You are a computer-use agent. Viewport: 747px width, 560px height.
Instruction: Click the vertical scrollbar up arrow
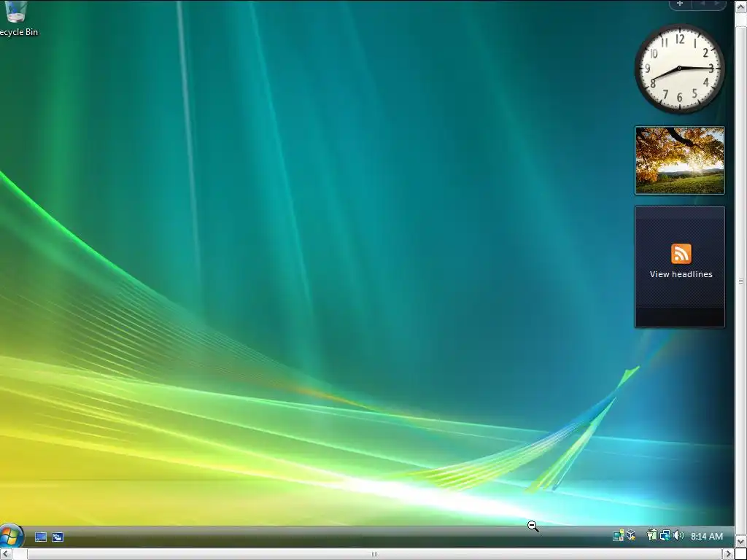click(x=741, y=6)
